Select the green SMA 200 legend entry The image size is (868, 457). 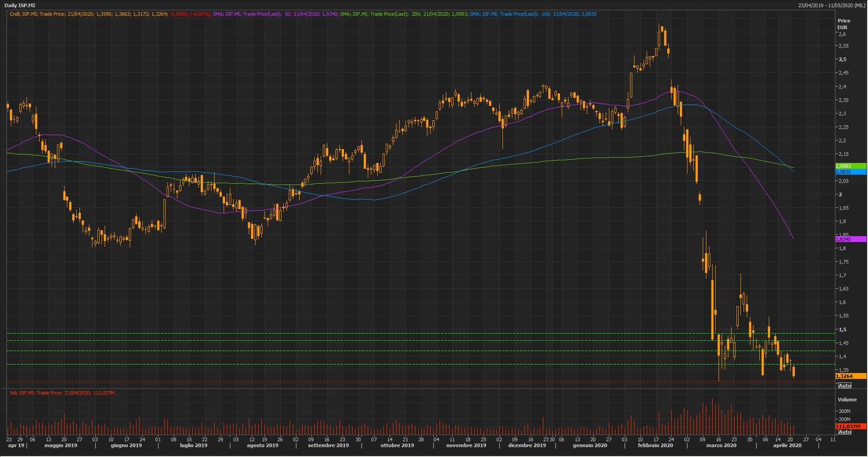point(403,14)
